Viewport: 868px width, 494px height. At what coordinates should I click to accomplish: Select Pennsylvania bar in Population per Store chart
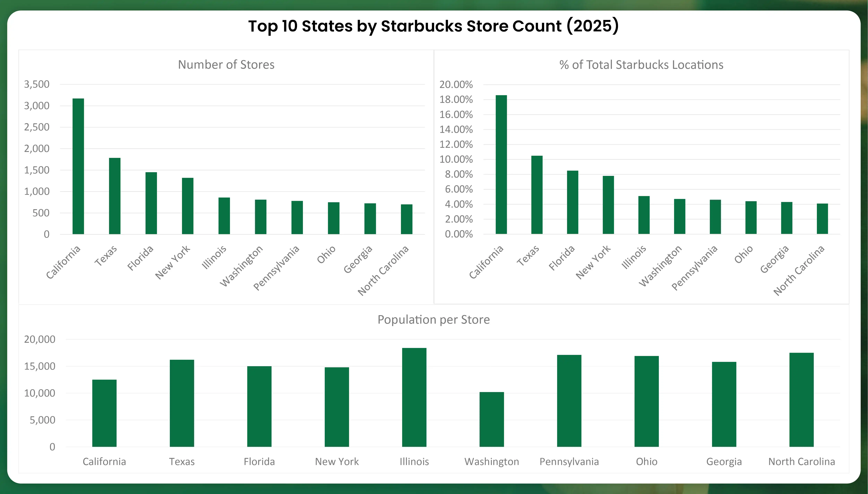[x=569, y=401]
